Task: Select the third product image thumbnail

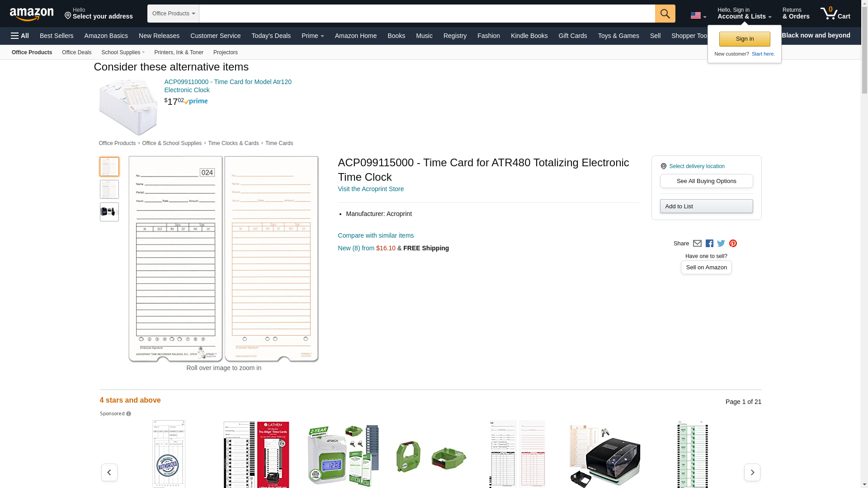Action: point(109,212)
